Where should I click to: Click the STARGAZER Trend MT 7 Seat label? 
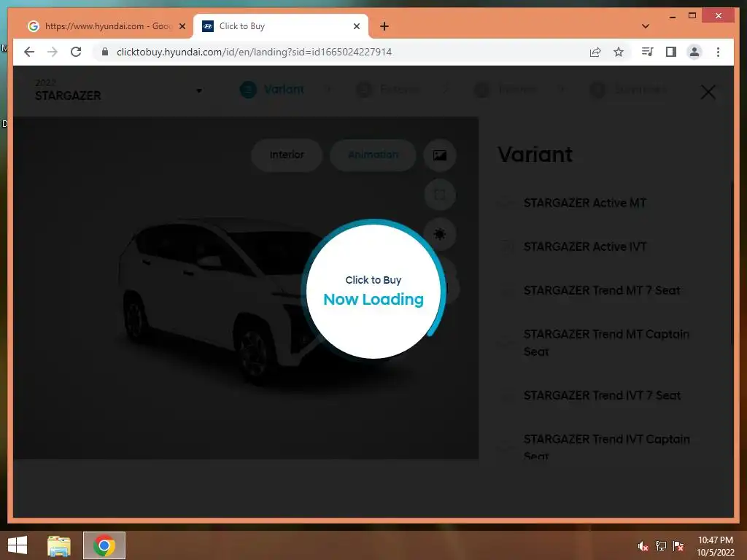[x=602, y=291]
